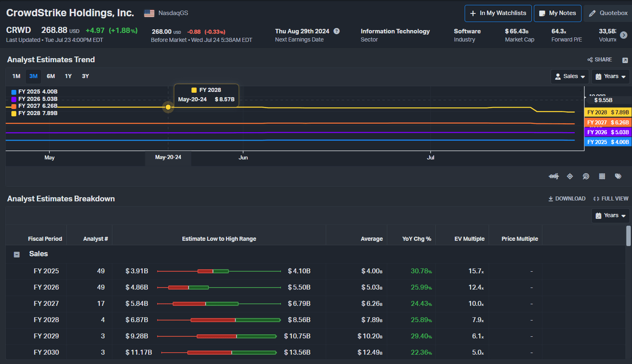Click the breakdown table vertical scrollbar
Viewport: 632px width, 364px height.
[629, 236]
